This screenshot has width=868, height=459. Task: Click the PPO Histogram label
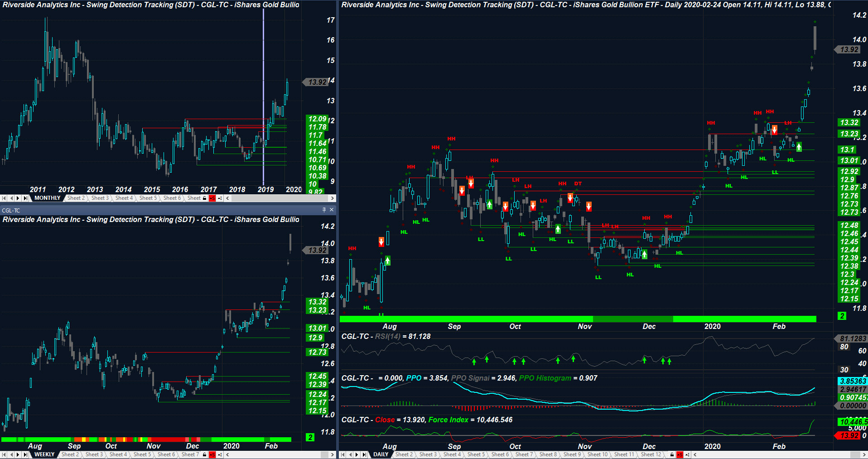[x=545, y=378]
